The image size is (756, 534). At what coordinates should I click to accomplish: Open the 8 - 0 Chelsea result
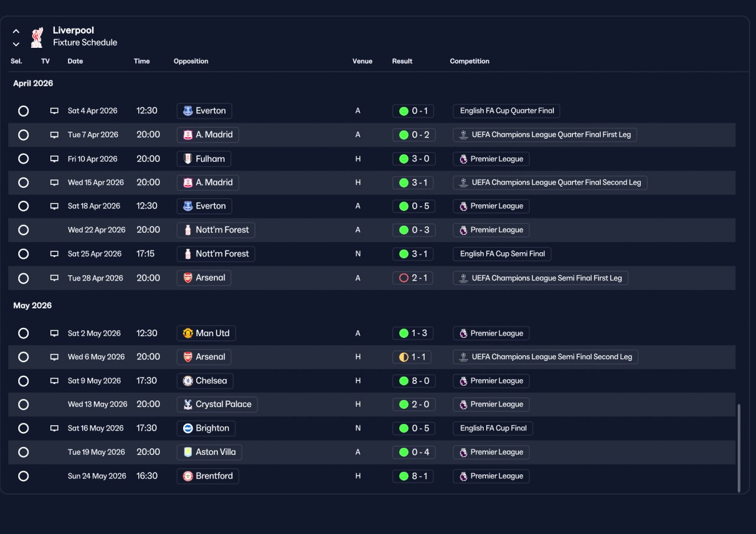click(x=413, y=381)
